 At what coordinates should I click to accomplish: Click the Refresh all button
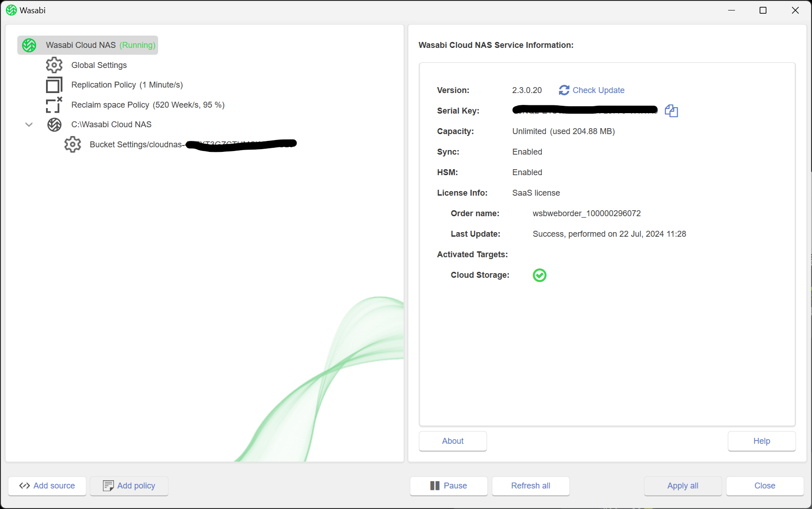[x=531, y=486]
